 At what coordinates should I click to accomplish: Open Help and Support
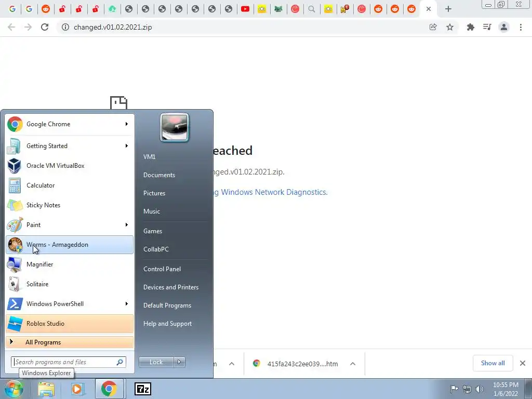pos(167,324)
